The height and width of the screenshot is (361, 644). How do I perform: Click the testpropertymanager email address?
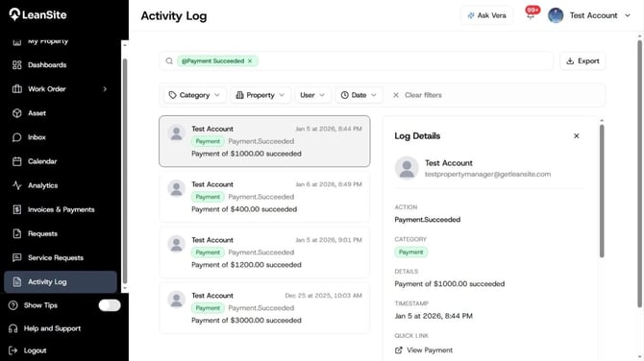coord(487,175)
